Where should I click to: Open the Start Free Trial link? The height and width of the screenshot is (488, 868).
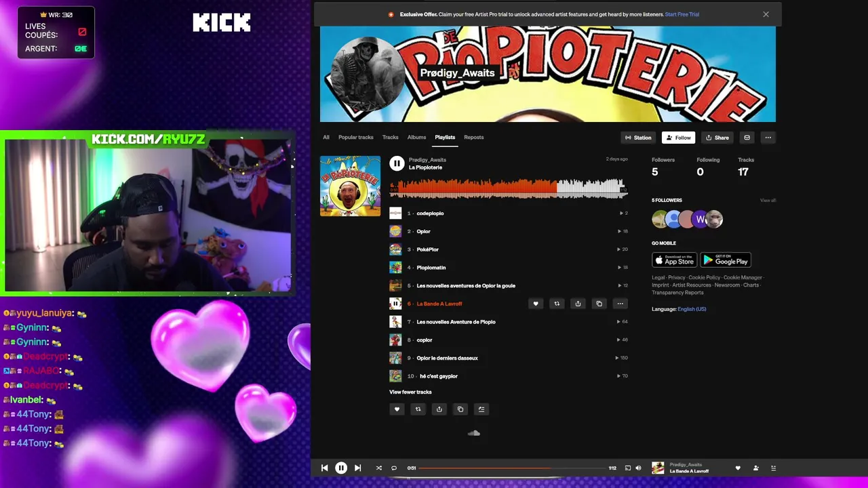[682, 14]
